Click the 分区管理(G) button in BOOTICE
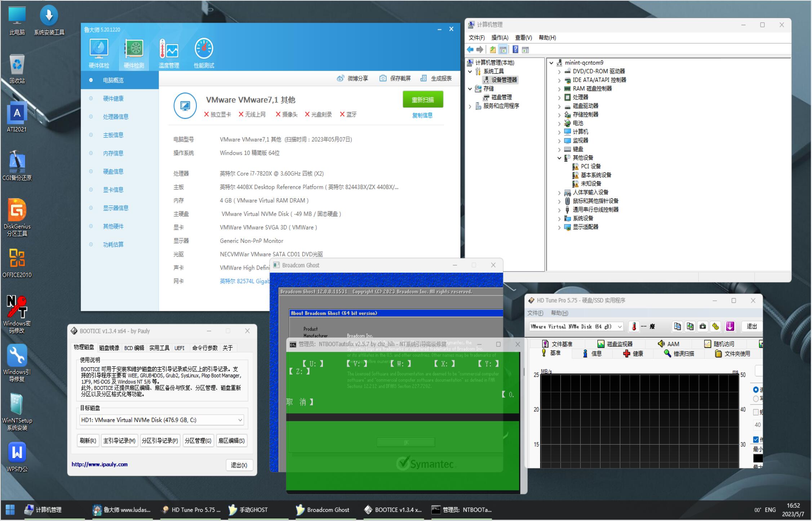The image size is (812, 521). pyautogui.click(x=198, y=441)
